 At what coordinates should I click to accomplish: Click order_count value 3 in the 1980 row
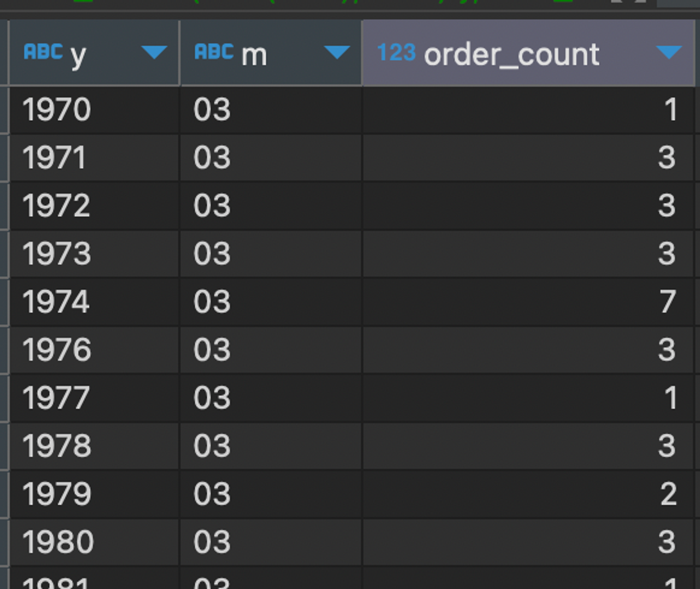tap(529, 543)
